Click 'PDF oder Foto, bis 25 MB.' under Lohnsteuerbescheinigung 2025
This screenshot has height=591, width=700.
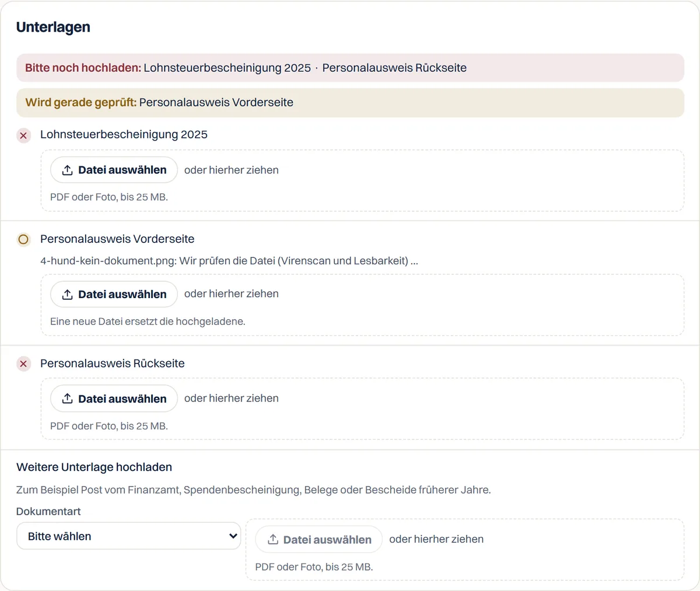(x=109, y=197)
